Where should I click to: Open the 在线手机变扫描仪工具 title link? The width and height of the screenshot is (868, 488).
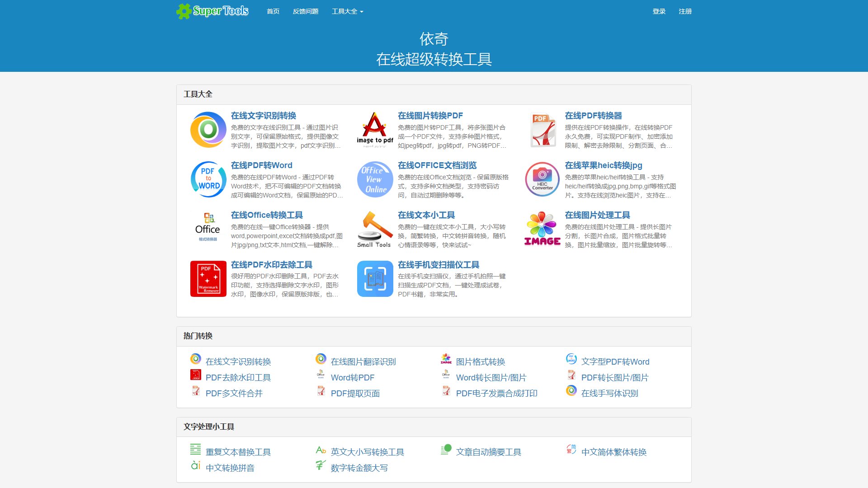(439, 265)
